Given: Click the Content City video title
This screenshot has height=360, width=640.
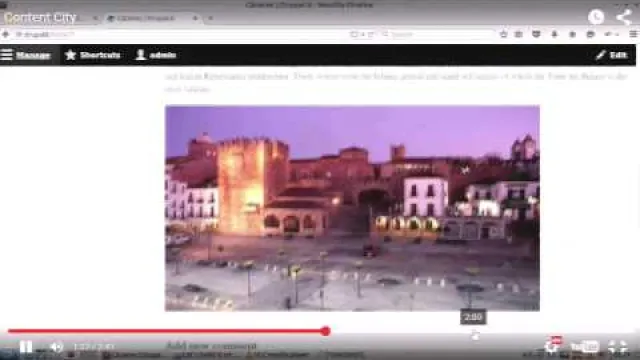Looking at the screenshot, I should [40, 18].
